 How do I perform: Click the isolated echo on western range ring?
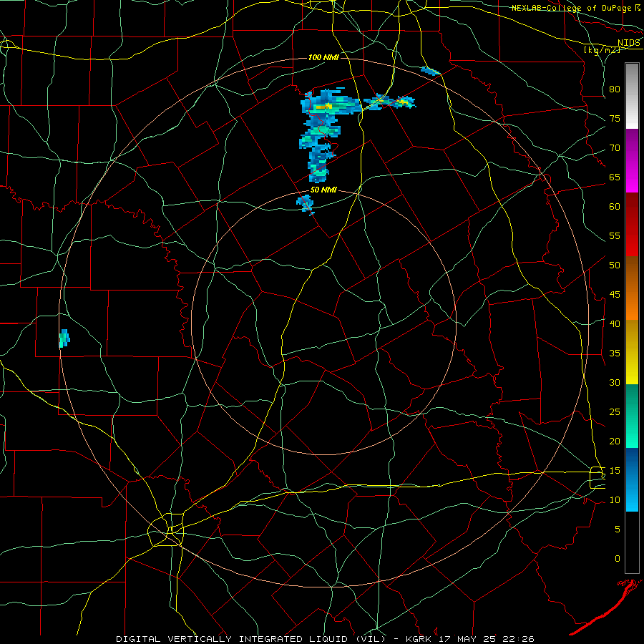pyautogui.click(x=64, y=338)
